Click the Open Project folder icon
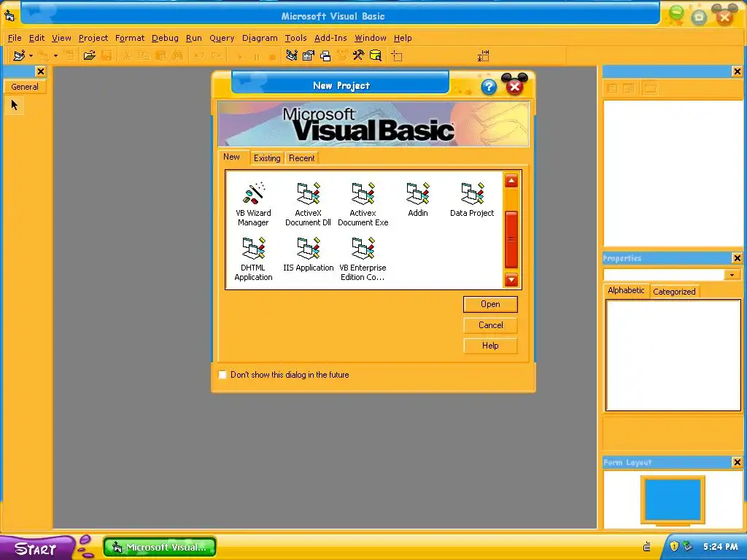Image resolution: width=747 pixels, height=560 pixels. point(89,55)
